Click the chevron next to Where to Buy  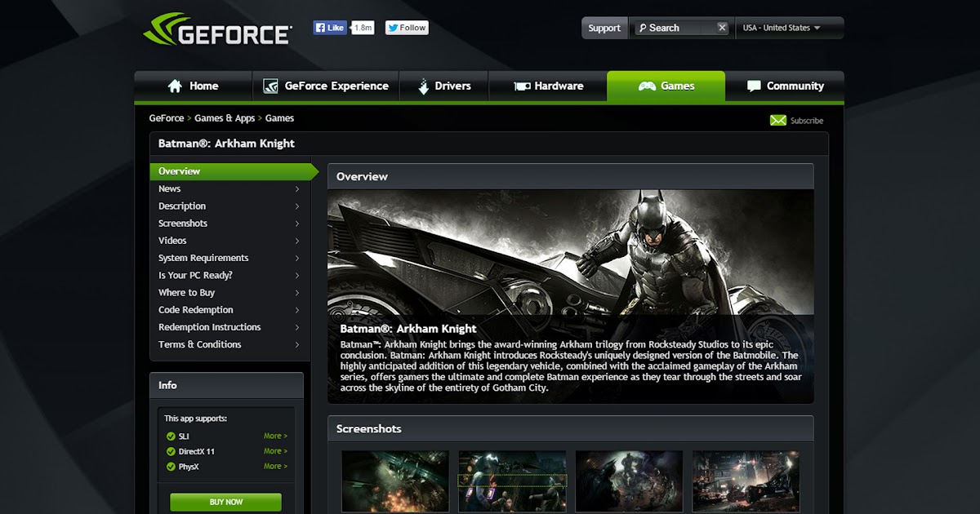[297, 293]
